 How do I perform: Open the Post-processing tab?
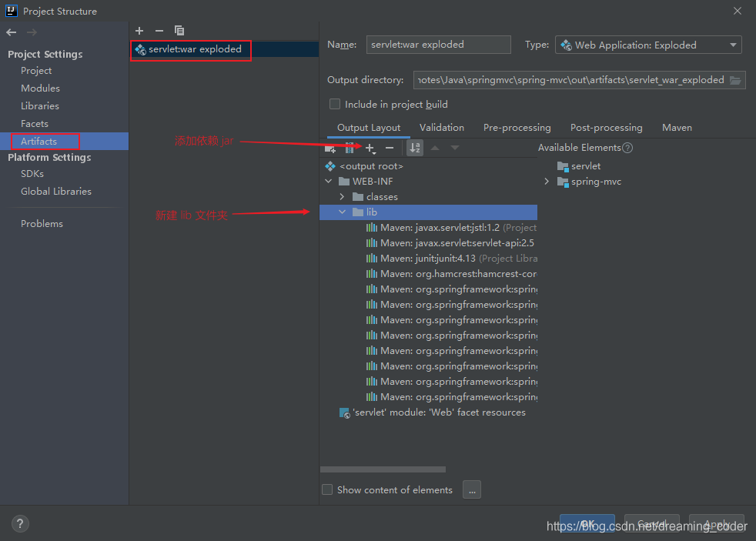[x=606, y=128]
